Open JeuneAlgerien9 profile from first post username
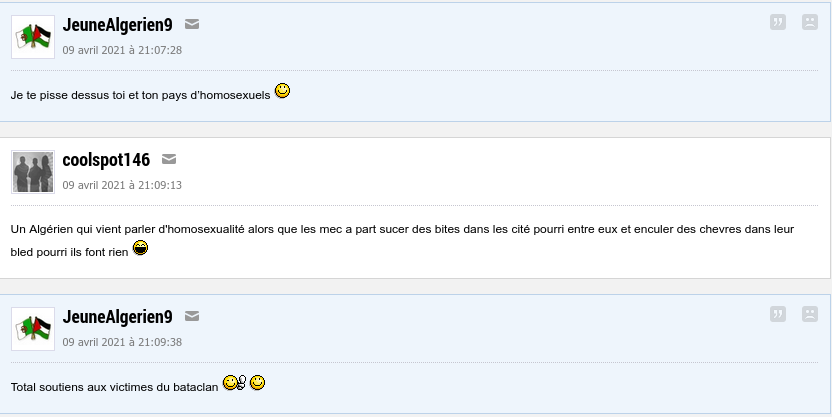The width and height of the screenshot is (832, 417). coord(117,24)
